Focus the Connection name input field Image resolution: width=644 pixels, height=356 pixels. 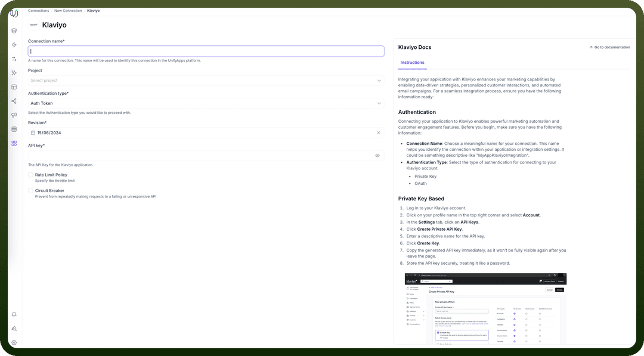[206, 51]
